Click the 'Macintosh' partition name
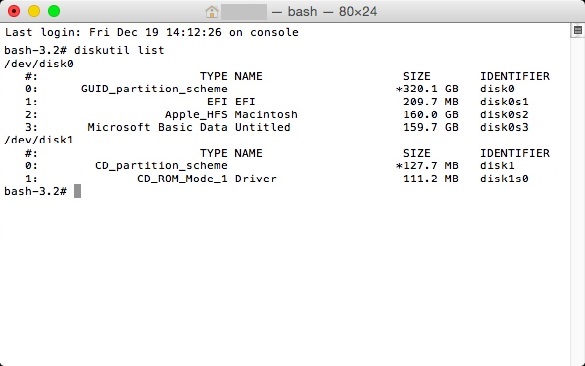The height and width of the screenshot is (366, 585). [x=266, y=114]
